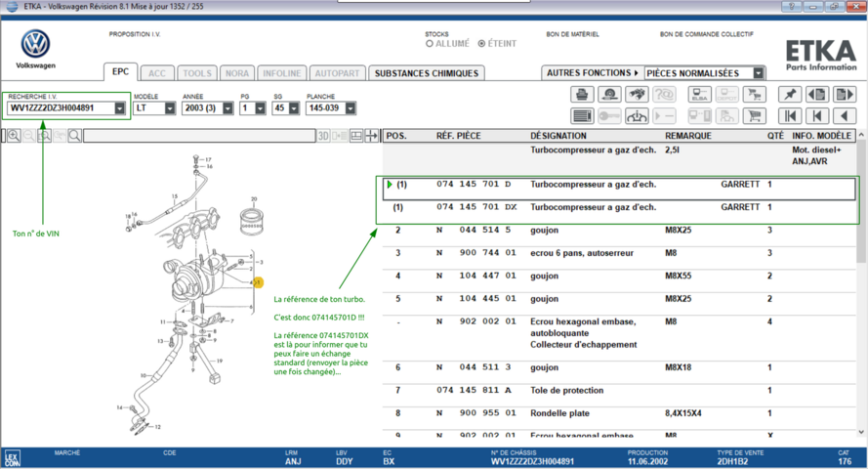Zoom in on the illustration

tap(14, 136)
